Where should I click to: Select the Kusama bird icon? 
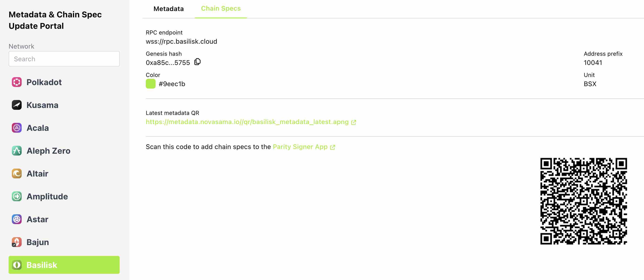17,105
